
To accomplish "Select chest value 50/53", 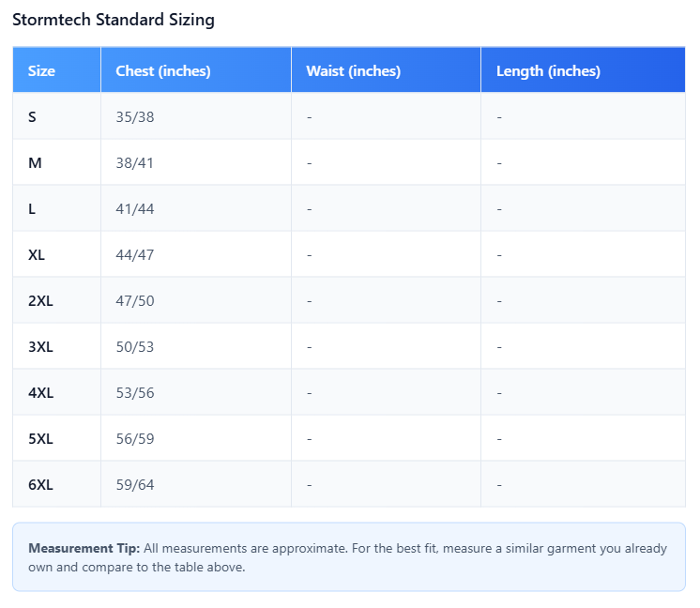I will (135, 347).
